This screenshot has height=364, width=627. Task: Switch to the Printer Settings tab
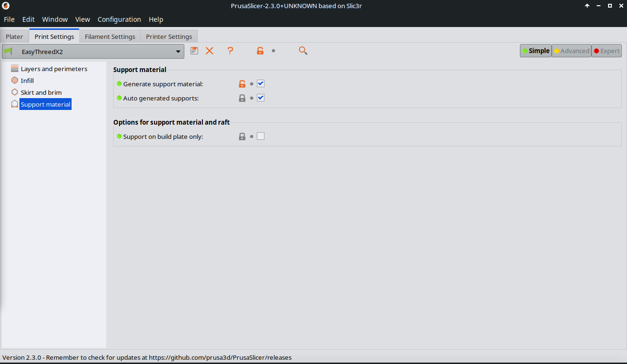(169, 36)
